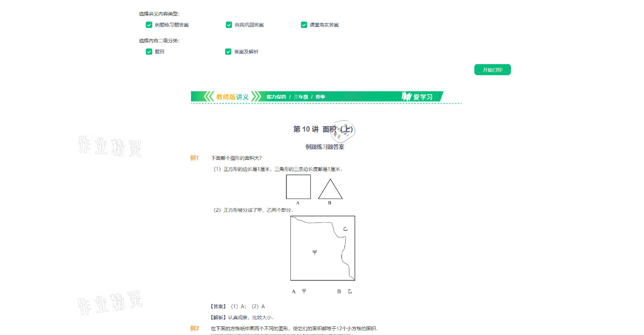Click the upper 作业精灵 watermark
Viewport: 644px width, 335px height.
pyautogui.click(x=109, y=146)
